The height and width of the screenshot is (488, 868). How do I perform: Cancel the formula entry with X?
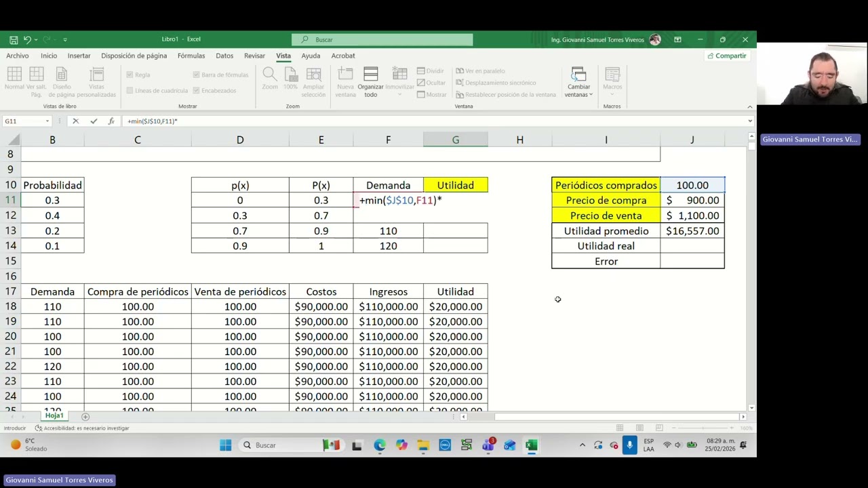75,121
